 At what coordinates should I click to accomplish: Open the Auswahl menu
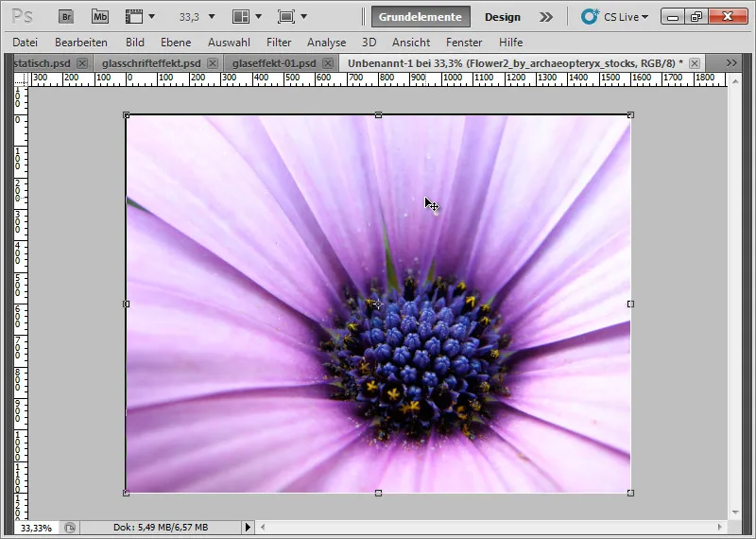[x=229, y=43]
